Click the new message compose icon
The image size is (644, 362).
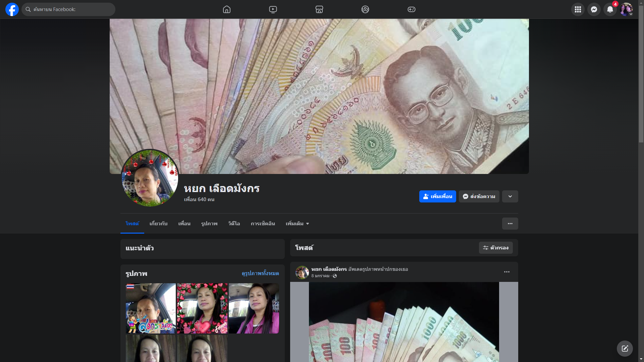pos(625,349)
